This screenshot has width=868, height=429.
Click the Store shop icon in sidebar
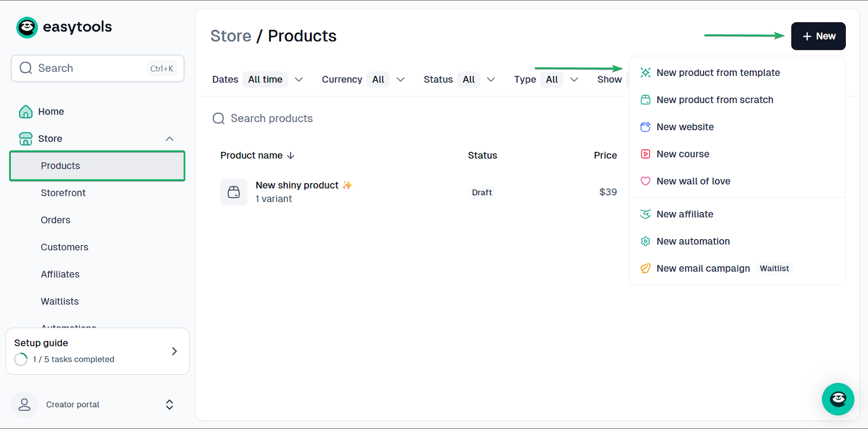tap(25, 139)
